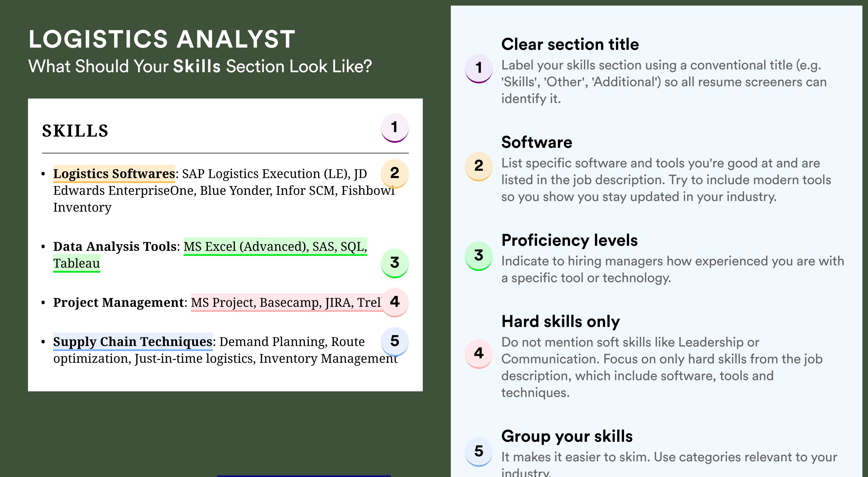Click green badge 3 beside Tableau line
The width and height of the screenshot is (868, 477).
395,263
